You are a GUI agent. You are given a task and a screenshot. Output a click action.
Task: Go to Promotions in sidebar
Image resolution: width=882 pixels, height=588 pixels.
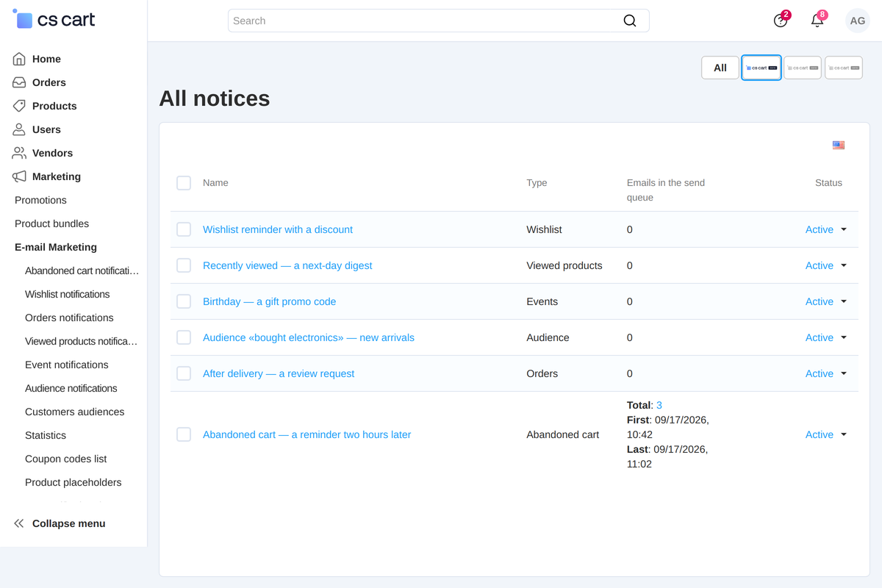(x=40, y=200)
